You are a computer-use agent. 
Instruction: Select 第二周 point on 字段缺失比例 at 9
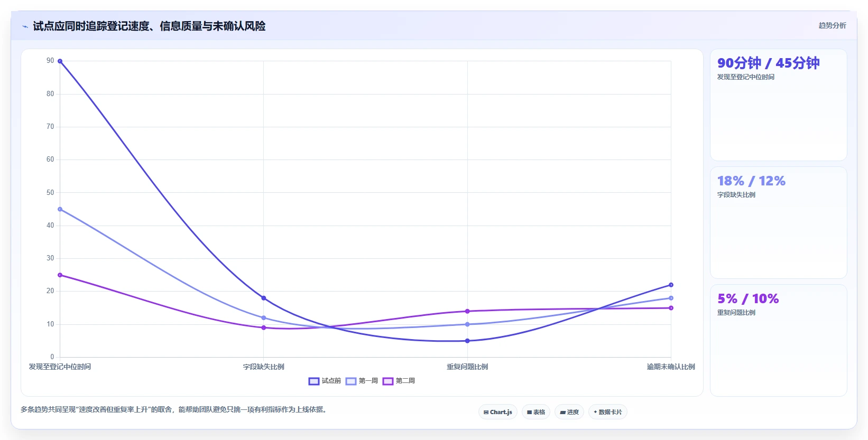(264, 327)
